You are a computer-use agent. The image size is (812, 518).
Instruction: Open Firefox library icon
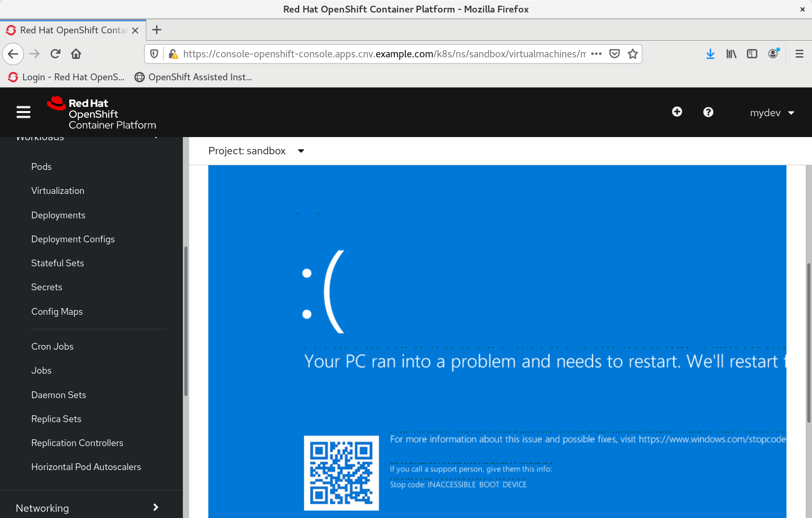click(731, 54)
